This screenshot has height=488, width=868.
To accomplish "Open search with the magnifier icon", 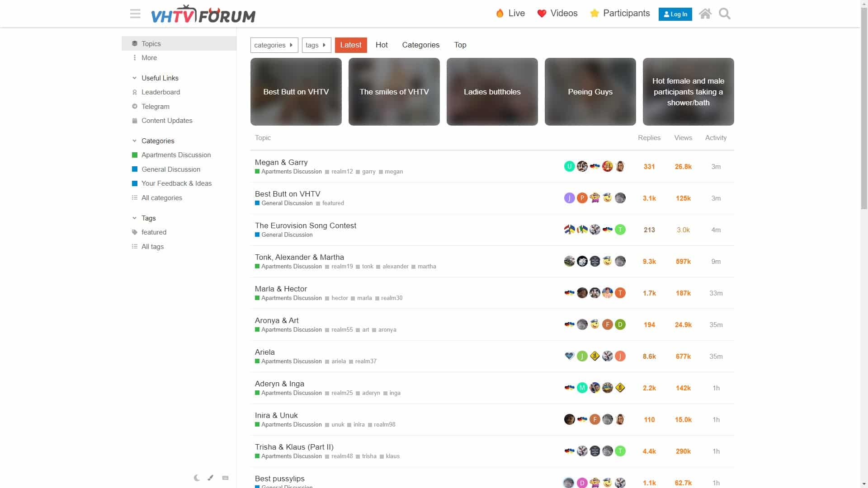I will [724, 14].
